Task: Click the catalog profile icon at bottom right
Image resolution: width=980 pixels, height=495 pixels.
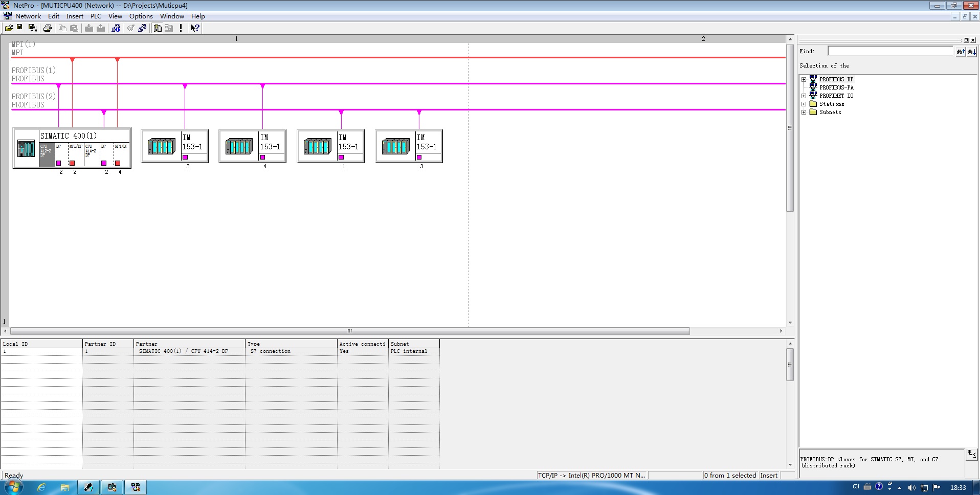Action: click(971, 454)
